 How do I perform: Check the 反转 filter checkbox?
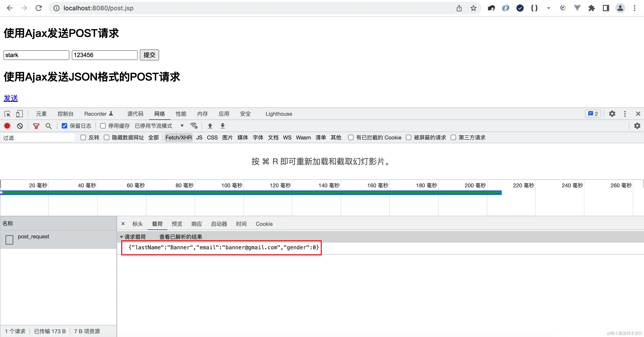click(x=83, y=137)
